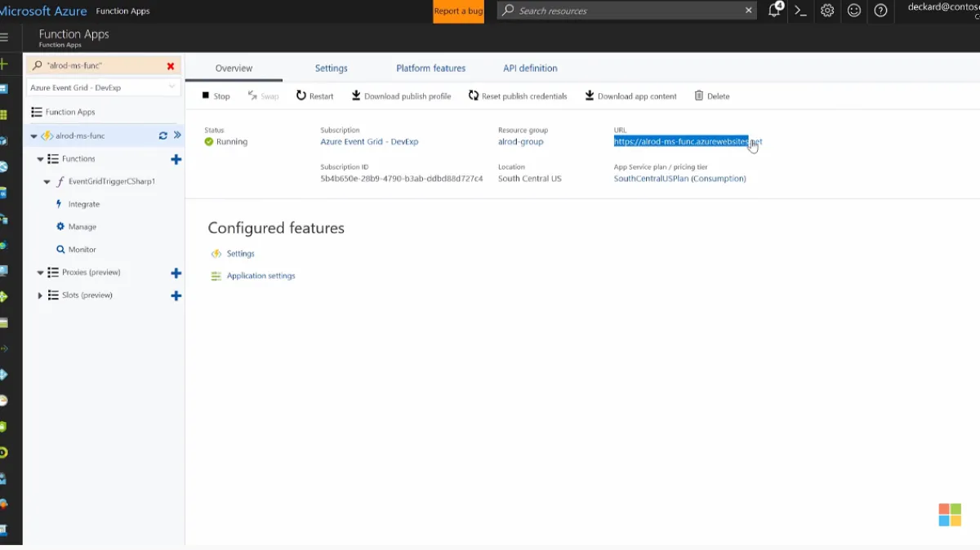Open the Azure Event Grid - DevExp subscription dropdown
The image size is (980, 550).
(103, 87)
